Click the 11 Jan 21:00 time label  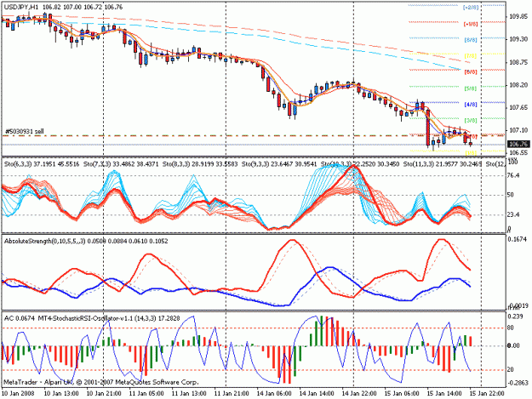232,393
